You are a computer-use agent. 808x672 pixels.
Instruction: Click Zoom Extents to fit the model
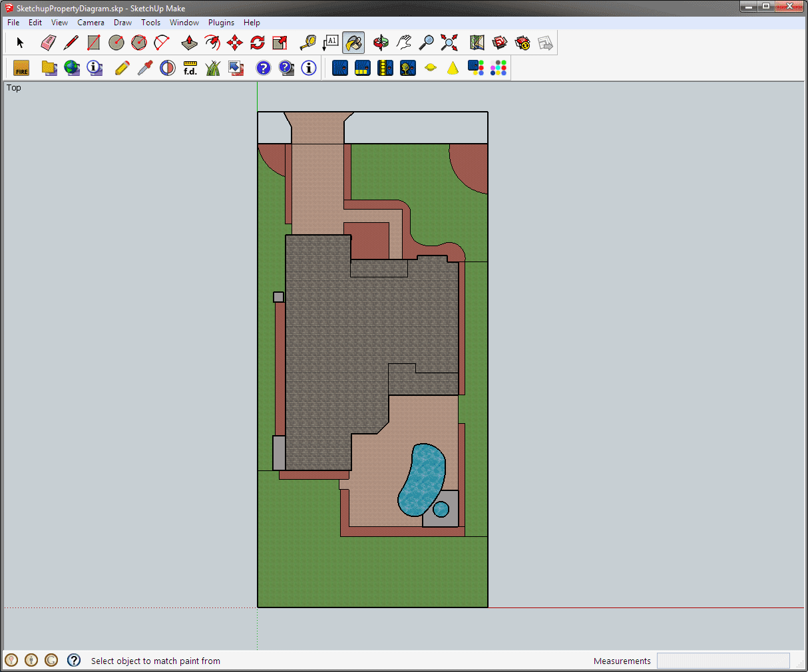point(449,42)
